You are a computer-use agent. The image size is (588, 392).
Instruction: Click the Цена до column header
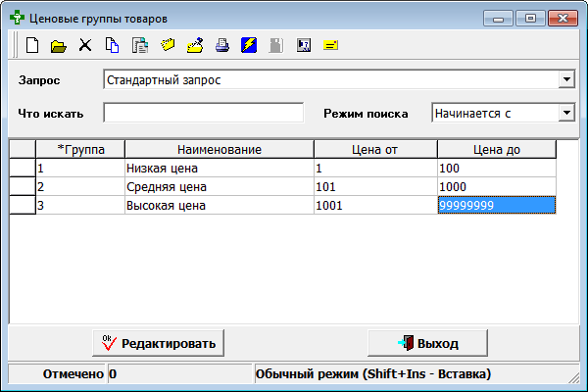click(x=497, y=149)
